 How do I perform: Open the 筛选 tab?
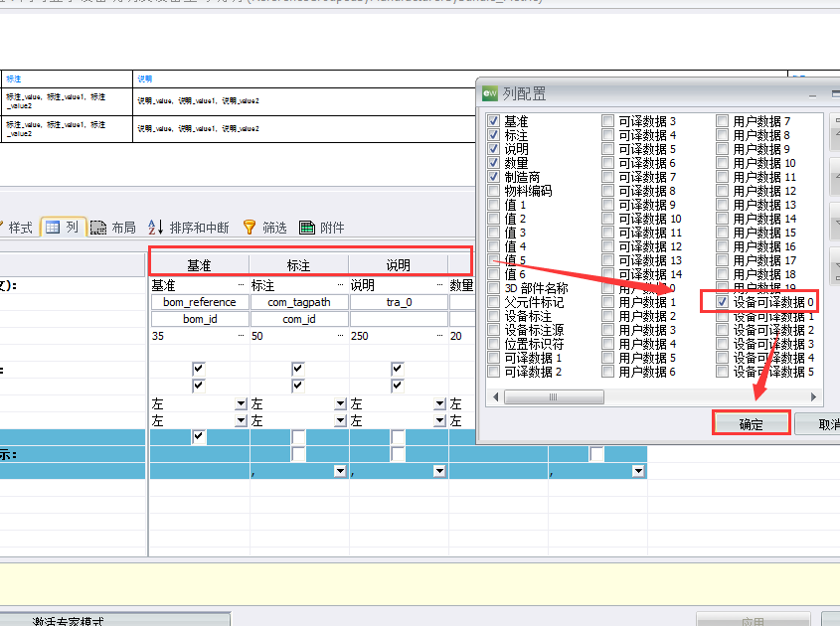click(265, 228)
